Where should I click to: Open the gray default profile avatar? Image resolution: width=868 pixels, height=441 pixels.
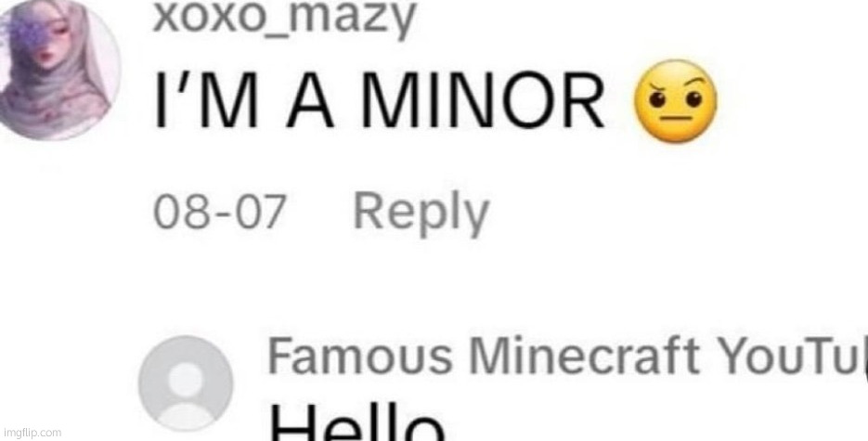(x=186, y=384)
